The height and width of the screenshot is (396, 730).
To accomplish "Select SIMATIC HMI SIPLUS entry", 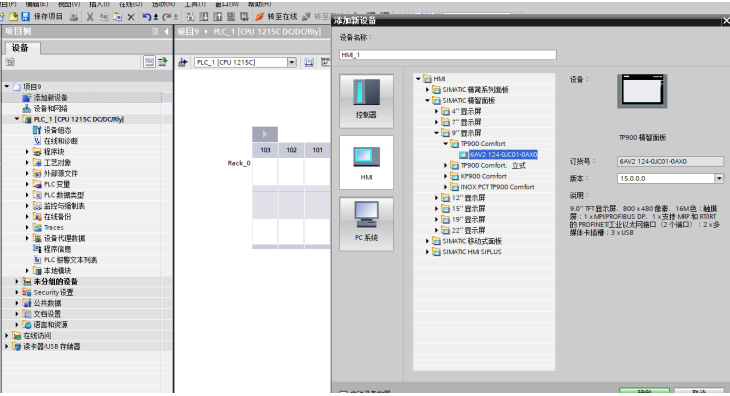I will pyautogui.click(x=472, y=252).
